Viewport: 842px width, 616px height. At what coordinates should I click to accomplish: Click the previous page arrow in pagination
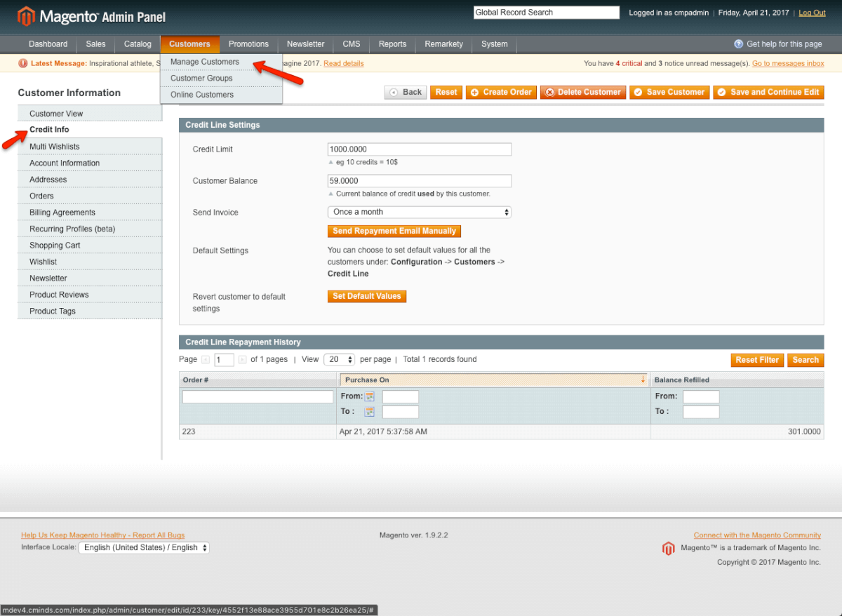(206, 360)
